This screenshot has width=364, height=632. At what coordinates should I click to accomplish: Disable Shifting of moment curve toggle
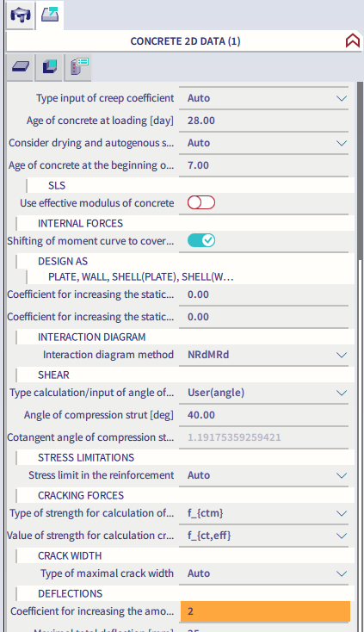click(x=201, y=240)
